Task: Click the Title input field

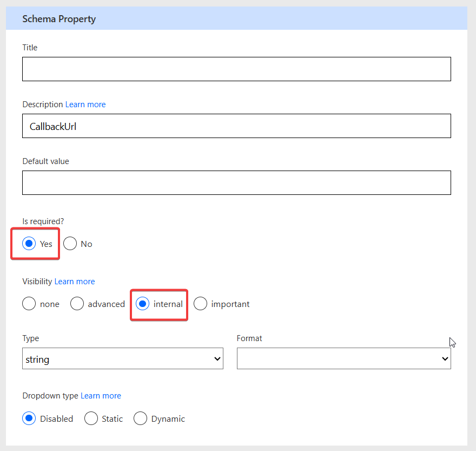Action: click(236, 69)
